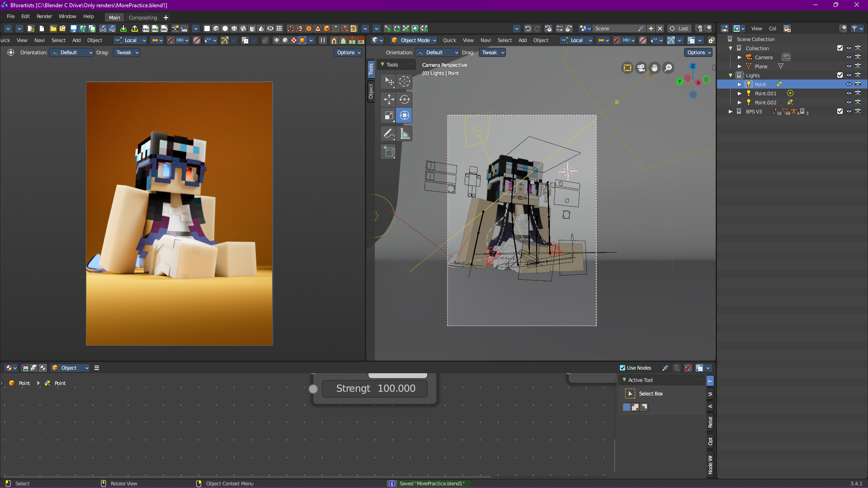The image size is (868, 488).
Task: Select the Move tool in Tools panel
Action: (x=389, y=99)
